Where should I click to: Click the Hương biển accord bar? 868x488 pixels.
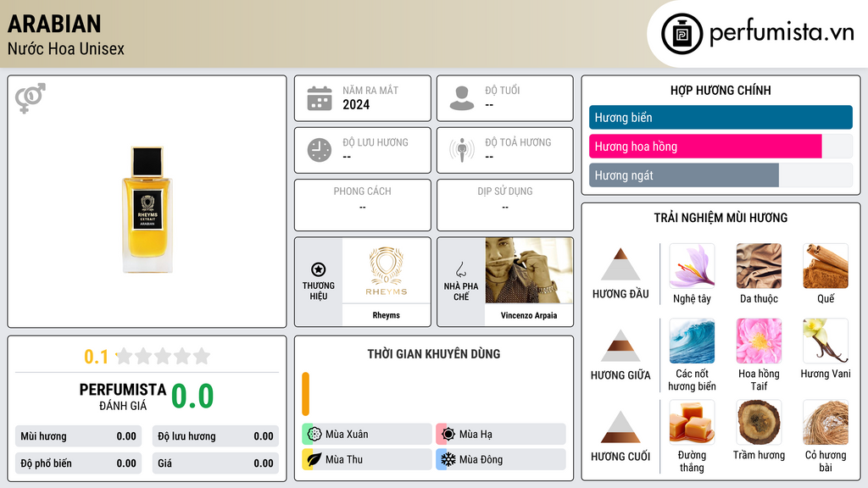click(x=721, y=117)
